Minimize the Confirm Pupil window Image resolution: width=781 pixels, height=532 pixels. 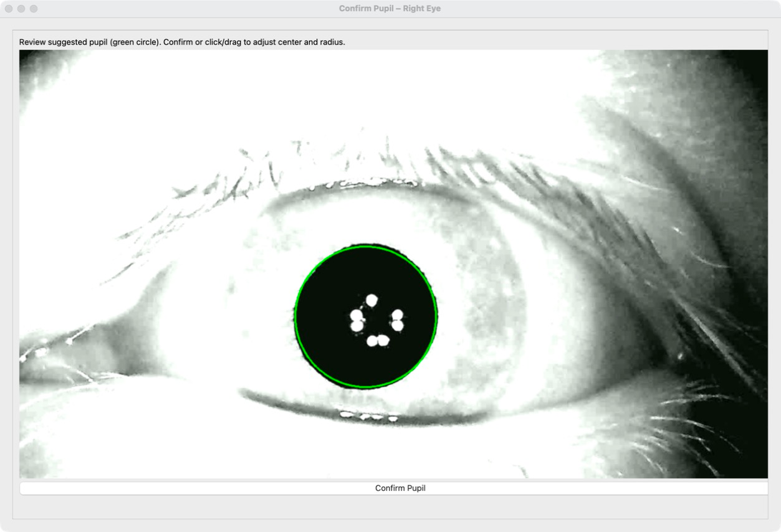tap(21, 9)
